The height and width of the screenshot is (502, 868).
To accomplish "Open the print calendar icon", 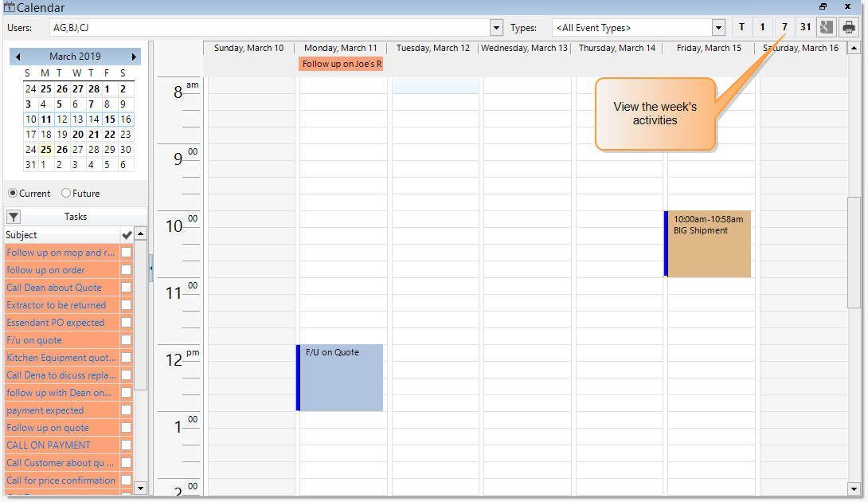I will (847, 26).
